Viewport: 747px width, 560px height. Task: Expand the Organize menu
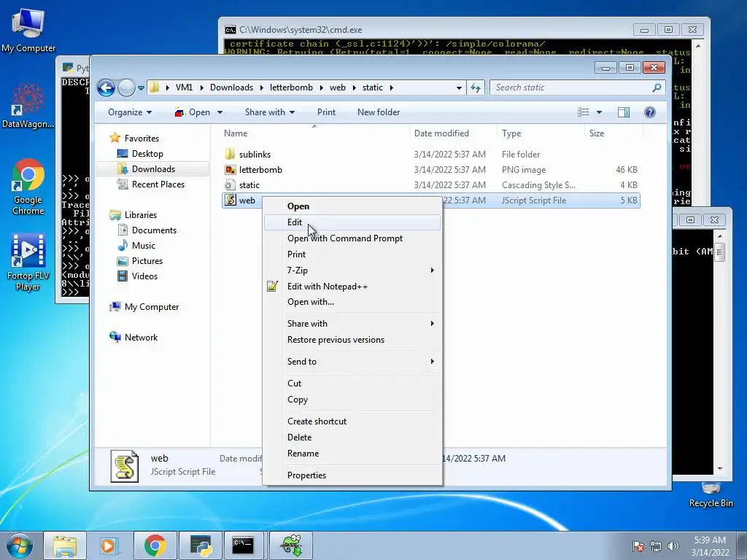130,112
